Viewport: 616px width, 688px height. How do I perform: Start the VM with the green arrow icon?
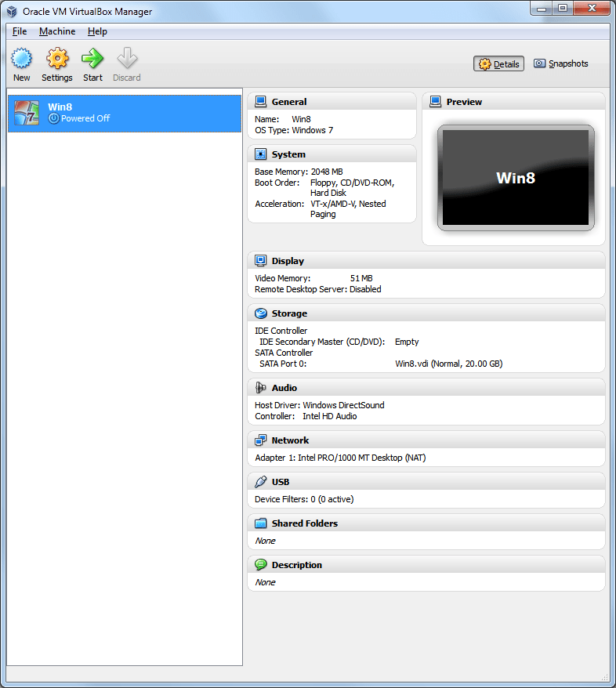92,58
